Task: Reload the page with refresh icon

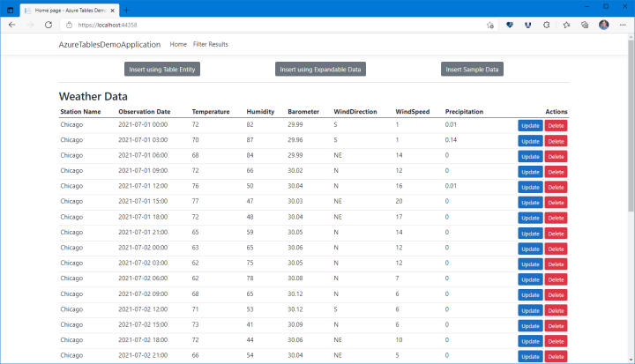Action: 49,26
